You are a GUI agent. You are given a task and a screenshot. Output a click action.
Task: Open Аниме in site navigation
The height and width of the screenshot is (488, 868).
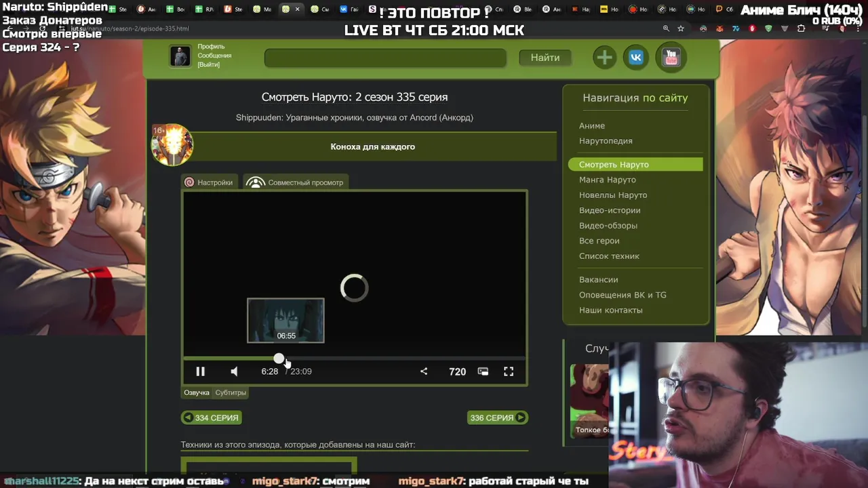(592, 125)
